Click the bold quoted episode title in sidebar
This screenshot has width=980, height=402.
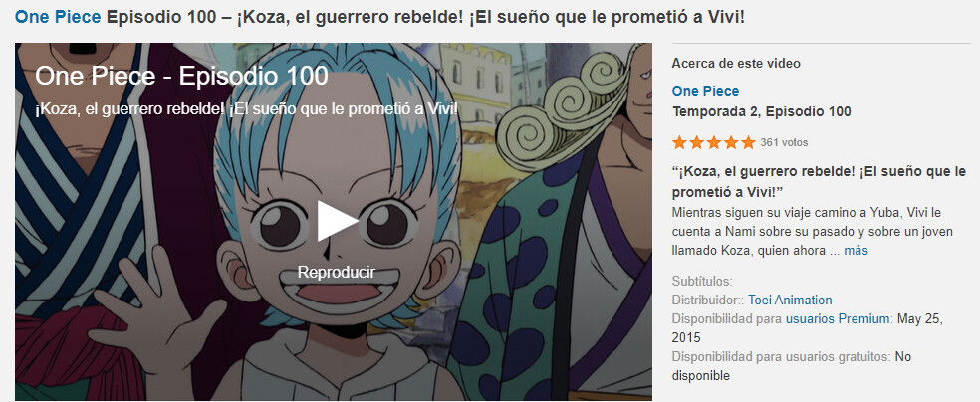coord(819,181)
